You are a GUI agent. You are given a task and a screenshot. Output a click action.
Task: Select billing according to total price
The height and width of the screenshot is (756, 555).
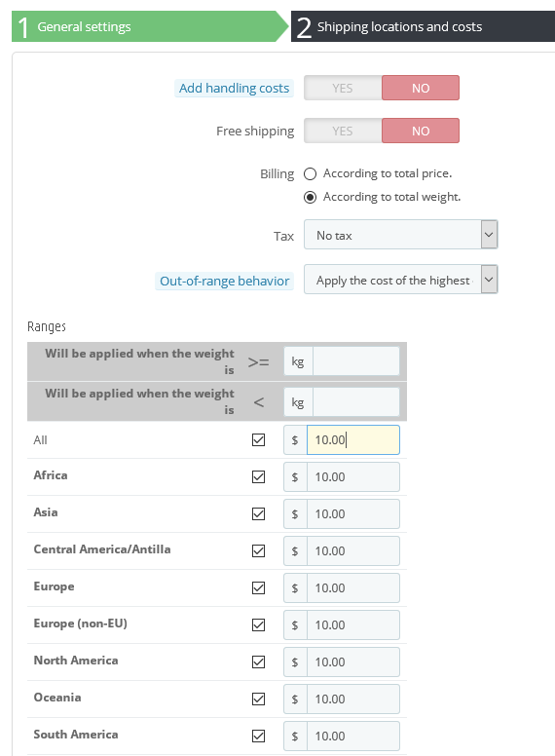310,173
